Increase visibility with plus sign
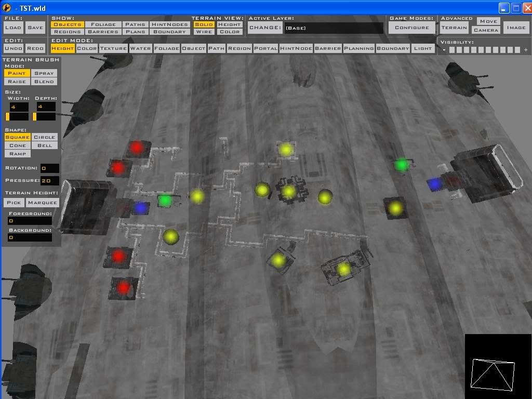The width and height of the screenshot is (532, 399). pos(526,50)
